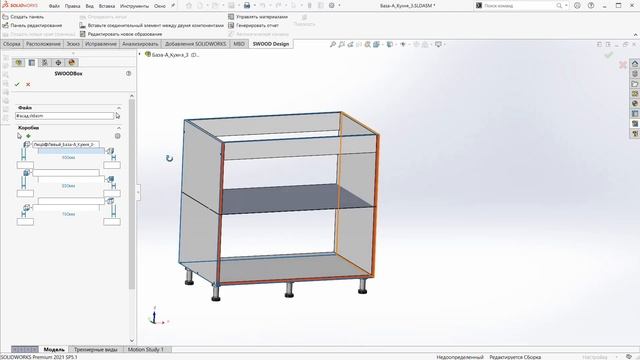
Task: Click SOLIDWORKS Resources home icon in task pane
Action: [635, 64]
